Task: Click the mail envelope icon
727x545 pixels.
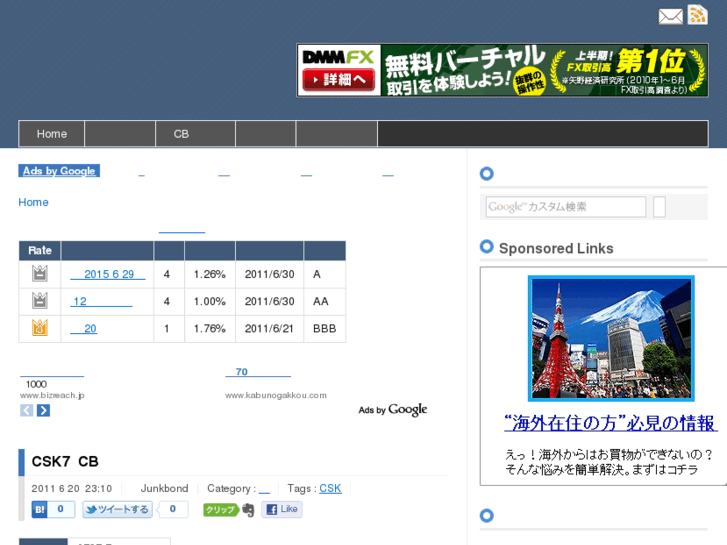Action: 670,16
